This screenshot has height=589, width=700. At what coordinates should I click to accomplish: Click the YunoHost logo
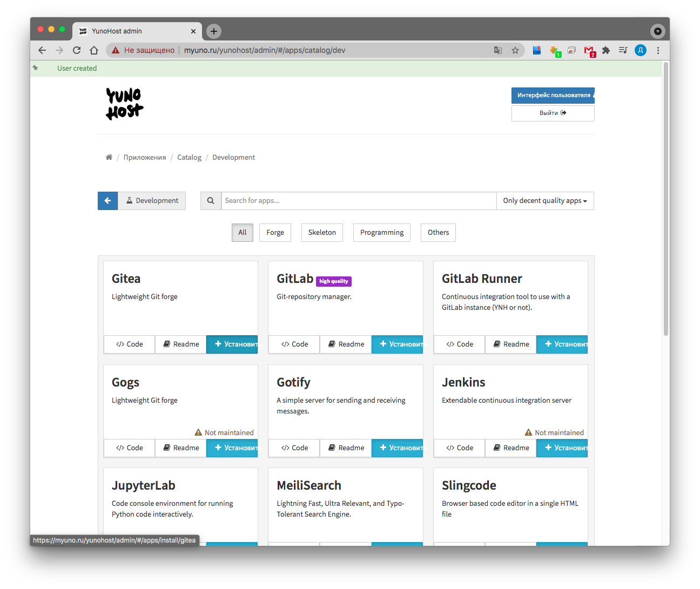(125, 104)
